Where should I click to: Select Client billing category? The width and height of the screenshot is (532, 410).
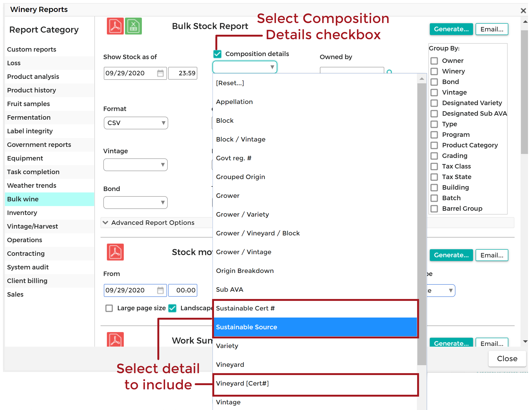(x=50, y=281)
